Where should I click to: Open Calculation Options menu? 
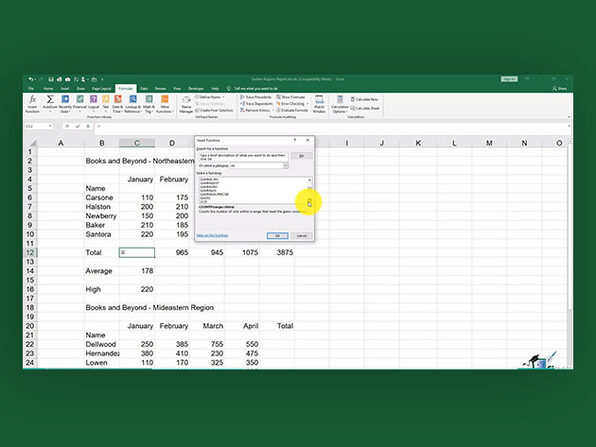[340, 104]
